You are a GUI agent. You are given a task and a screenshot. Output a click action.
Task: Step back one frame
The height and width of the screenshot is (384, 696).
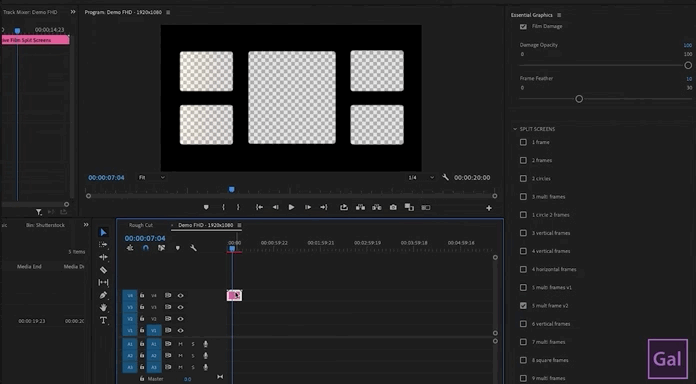point(276,207)
